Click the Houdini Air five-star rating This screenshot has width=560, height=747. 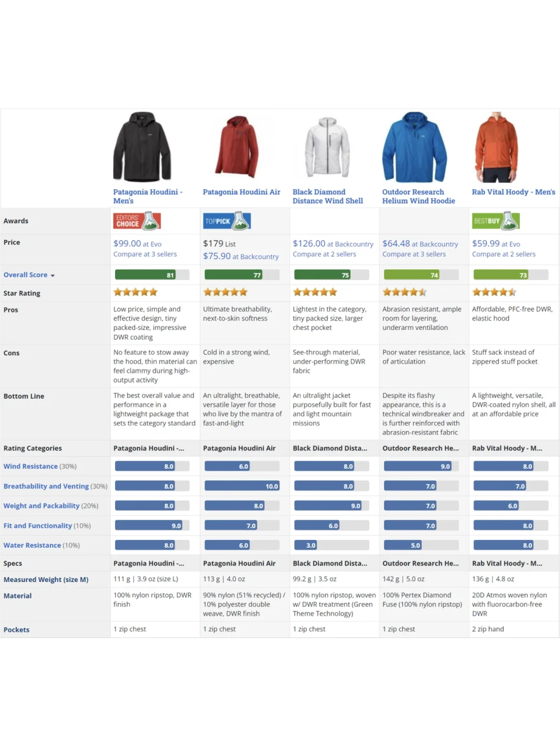225,293
